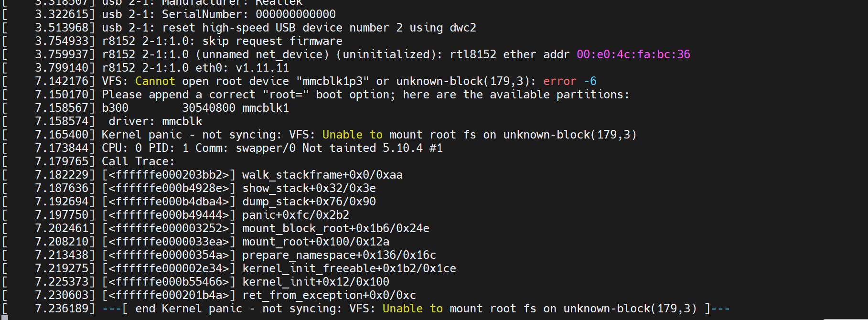Viewport: 868px width, 320px height.
Task: Click the yellow "Cannot" word
Action: pos(155,81)
